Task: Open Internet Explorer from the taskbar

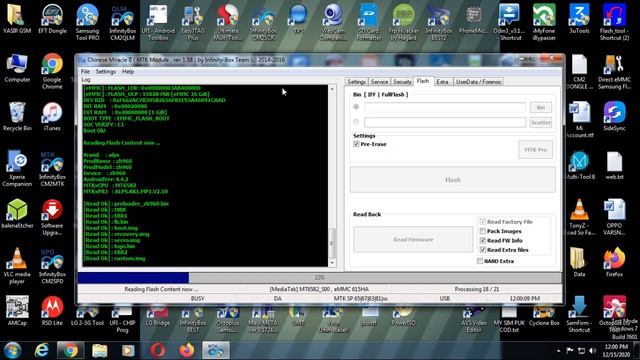Action: click(x=41, y=350)
